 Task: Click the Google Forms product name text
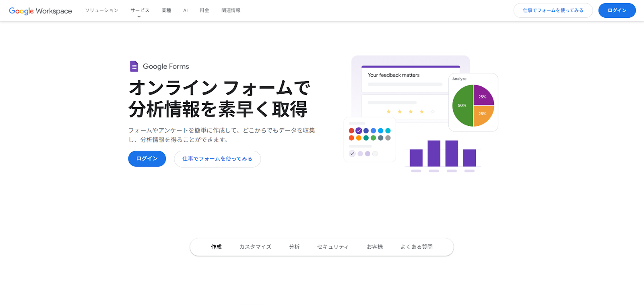point(166,66)
